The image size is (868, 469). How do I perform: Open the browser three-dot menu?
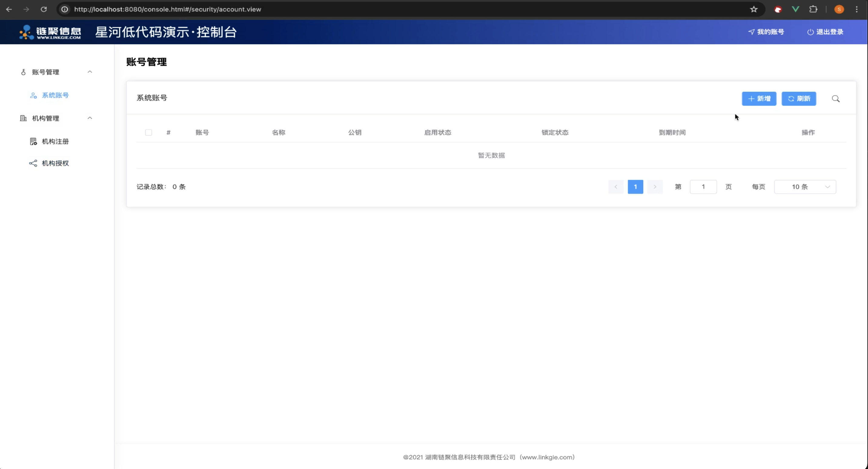coord(857,9)
